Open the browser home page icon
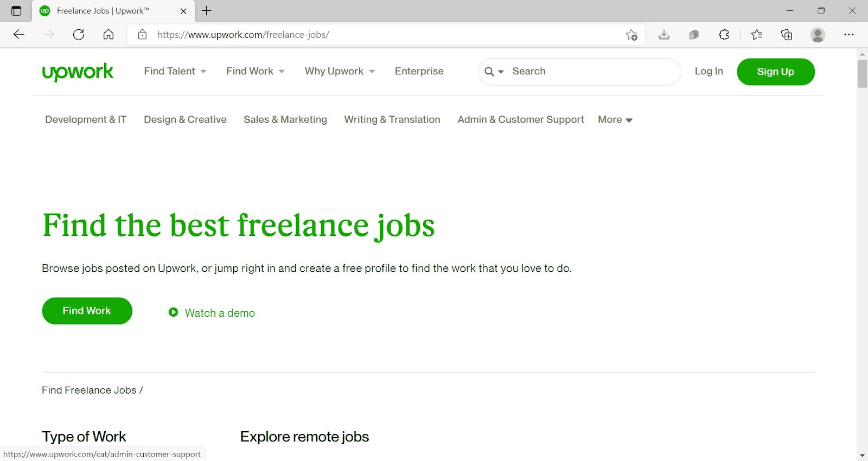 tap(108, 35)
